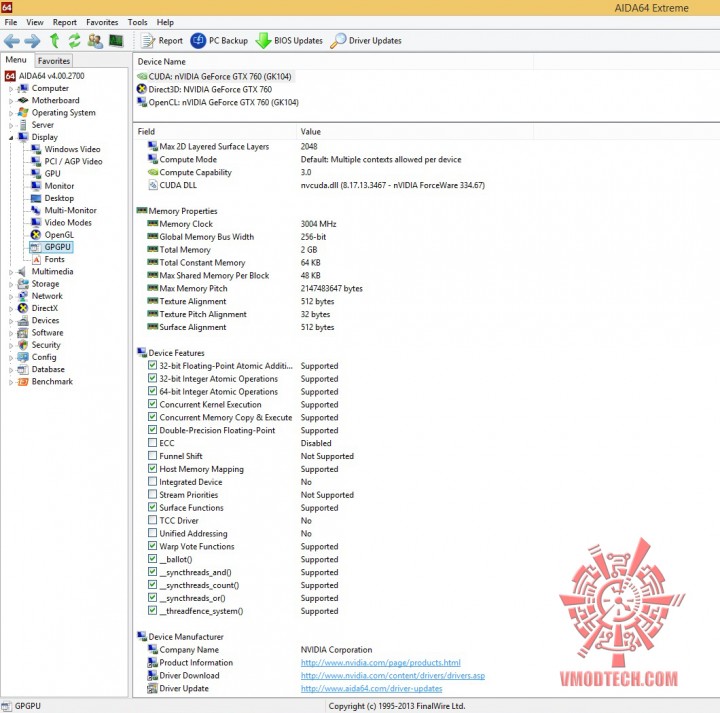Expand the Operating System node
This screenshot has width=720, height=713.
point(11,113)
